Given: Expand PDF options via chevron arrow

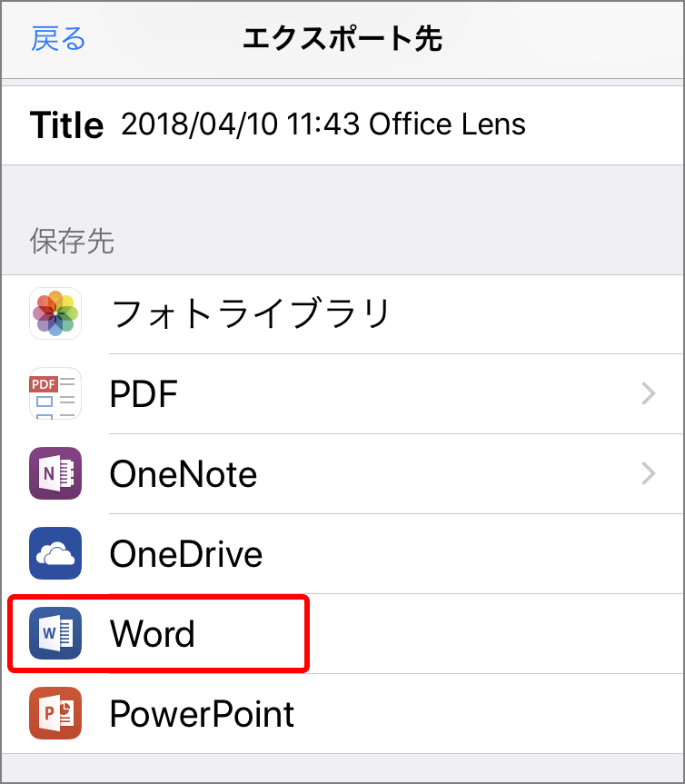Looking at the screenshot, I should (x=649, y=393).
